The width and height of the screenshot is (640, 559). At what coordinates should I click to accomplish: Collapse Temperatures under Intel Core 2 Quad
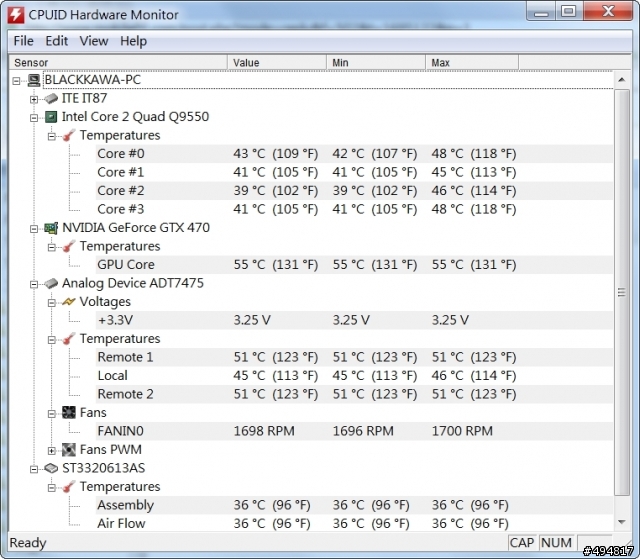click(x=51, y=136)
